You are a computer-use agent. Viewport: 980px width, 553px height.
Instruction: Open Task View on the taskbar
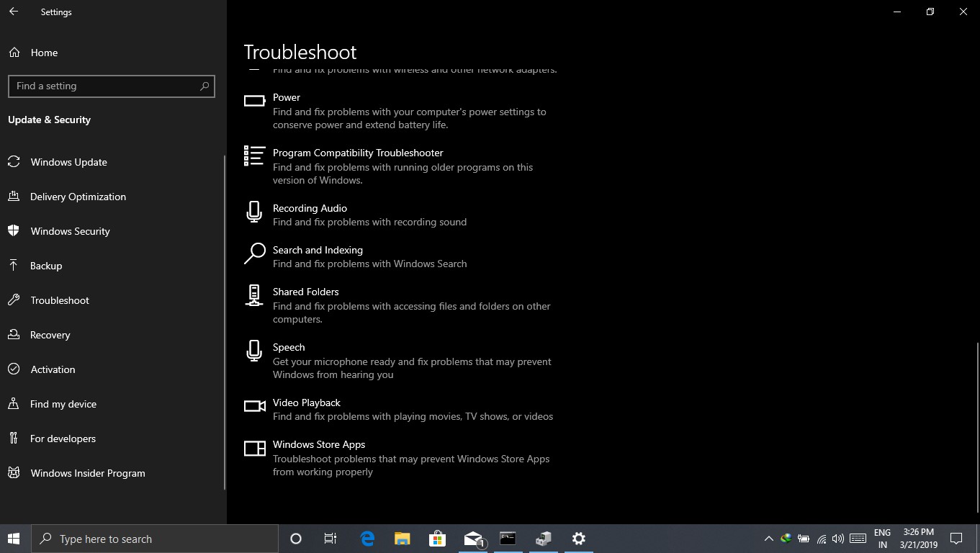331,539
